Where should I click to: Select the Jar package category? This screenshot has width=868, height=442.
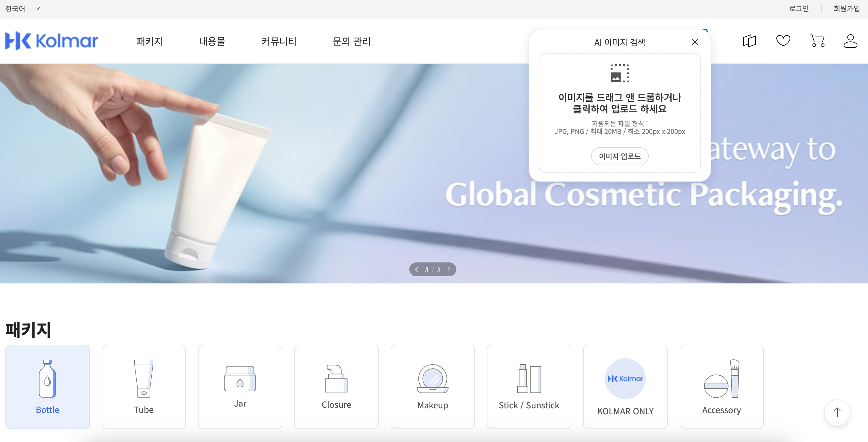tap(240, 386)
